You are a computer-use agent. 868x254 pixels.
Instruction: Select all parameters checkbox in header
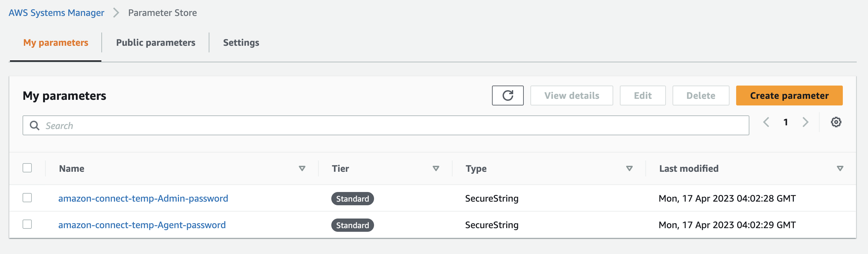click(27, 168)
